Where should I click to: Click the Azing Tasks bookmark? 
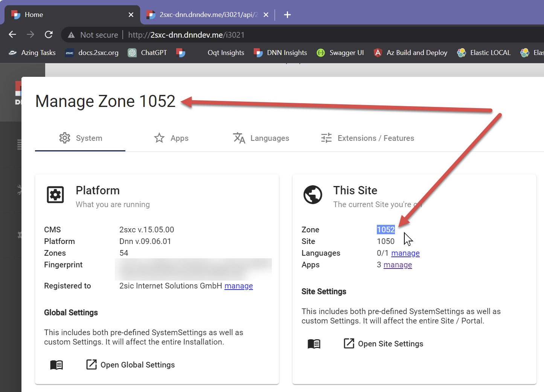click(32, 53)
